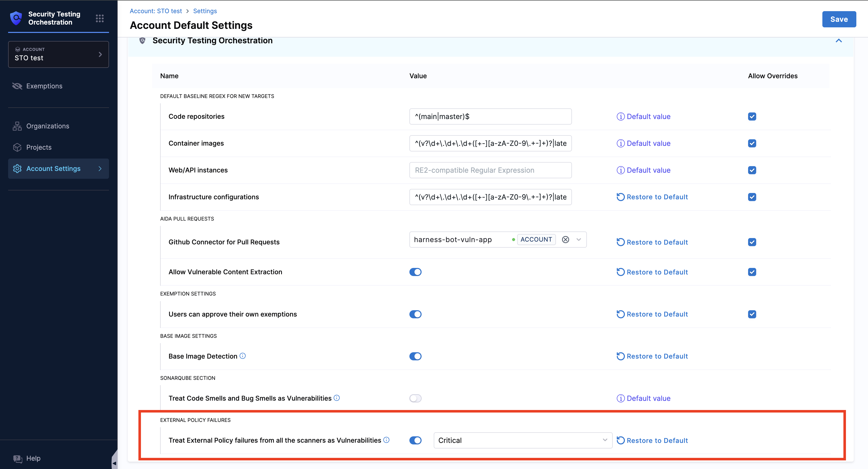Collapse the left sidebar with the arrow handle
The image size is (868, 469).
pyautogui.click(x=114, y=463)
